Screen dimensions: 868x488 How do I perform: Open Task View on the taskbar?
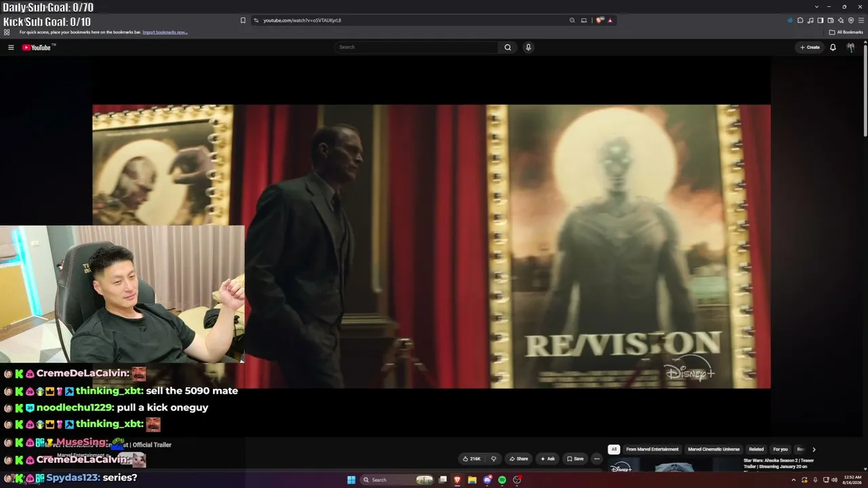[x=443, y=480]
